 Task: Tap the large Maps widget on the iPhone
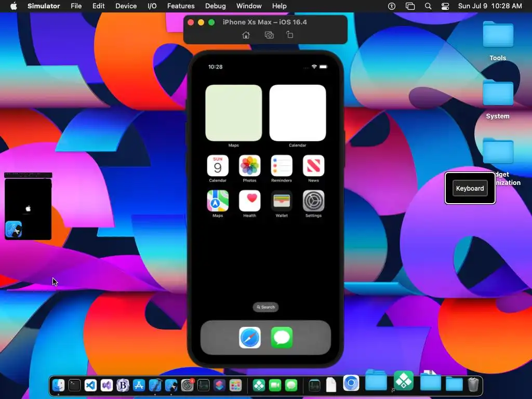tap(234, 113)
